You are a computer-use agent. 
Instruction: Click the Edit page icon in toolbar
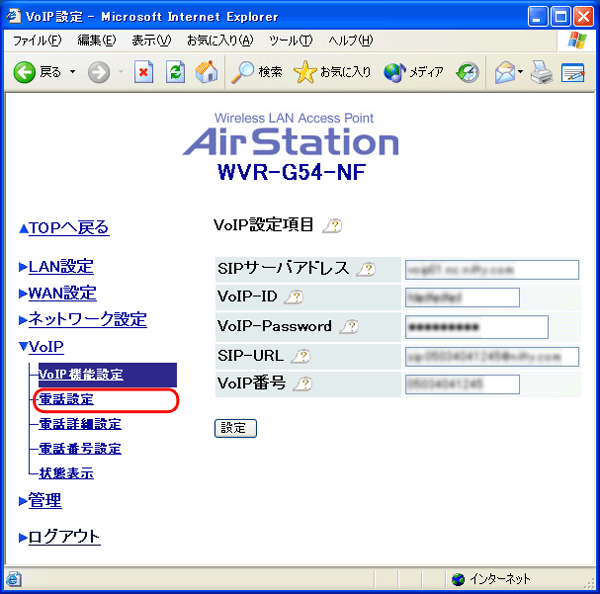[x=572, y=73]
